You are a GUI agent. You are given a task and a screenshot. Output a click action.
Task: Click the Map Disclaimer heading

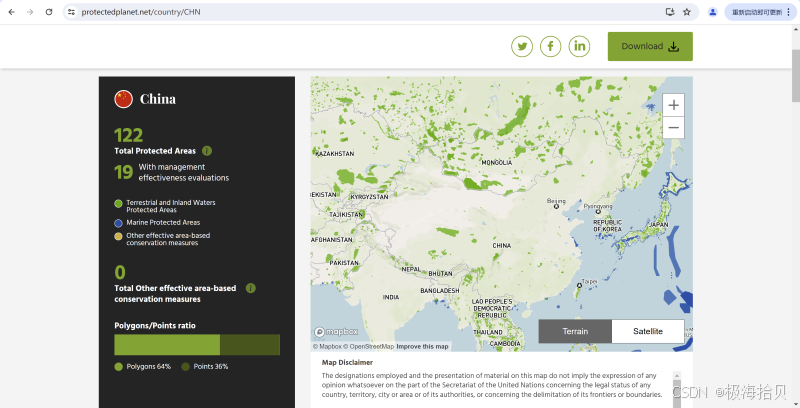tap(347, 363)
